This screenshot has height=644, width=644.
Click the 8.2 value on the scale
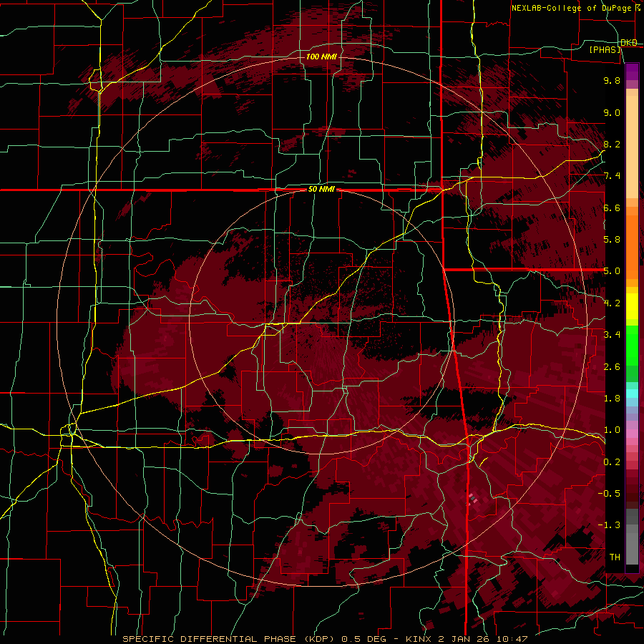(612, 144)
